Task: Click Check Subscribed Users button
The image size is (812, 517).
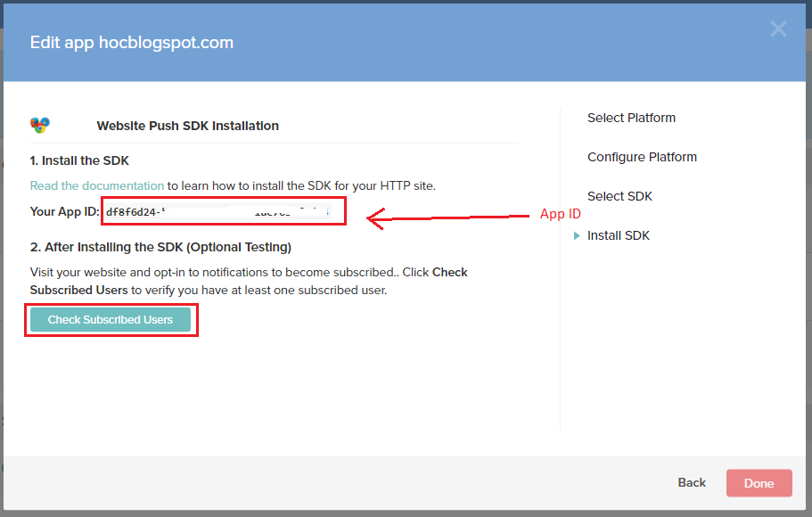Action: click(111, 320)
